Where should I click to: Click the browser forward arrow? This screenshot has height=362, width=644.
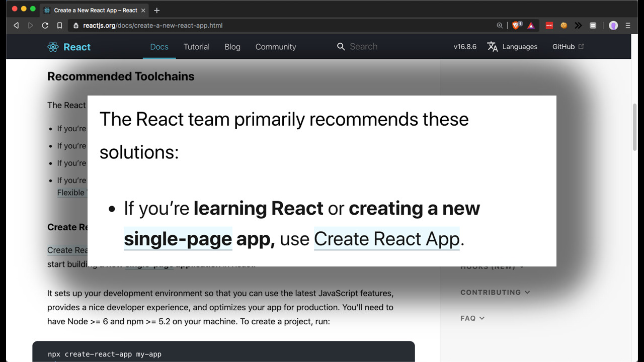30,25
